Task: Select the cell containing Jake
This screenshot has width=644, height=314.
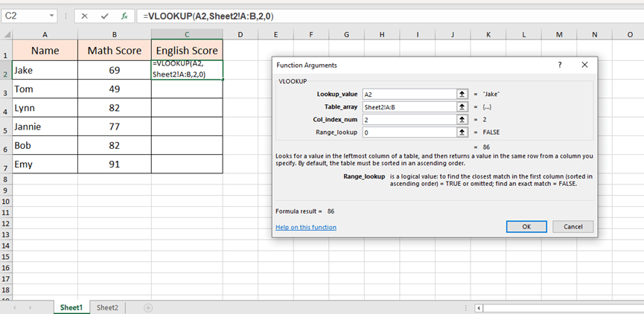Action: [45, 70]
